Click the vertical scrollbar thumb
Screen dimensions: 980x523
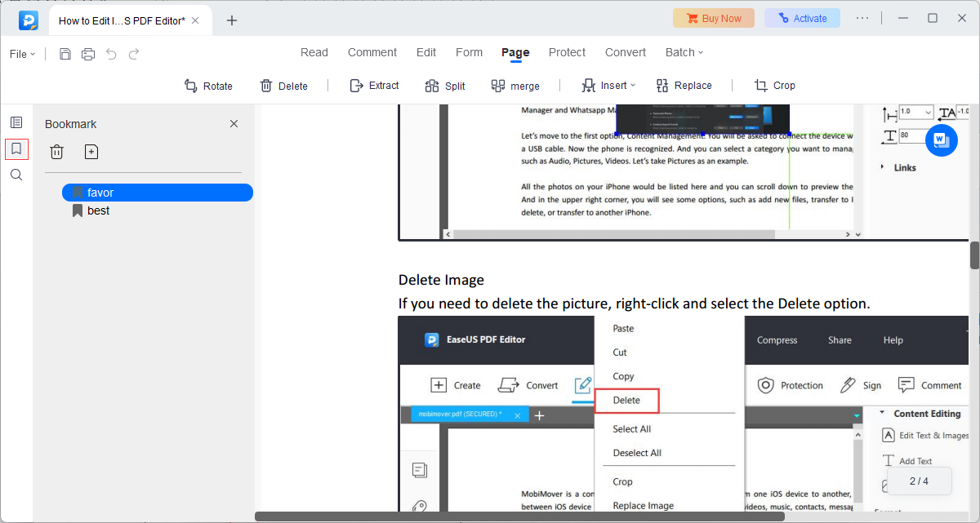pyautogui.click(x=974, y=255)
